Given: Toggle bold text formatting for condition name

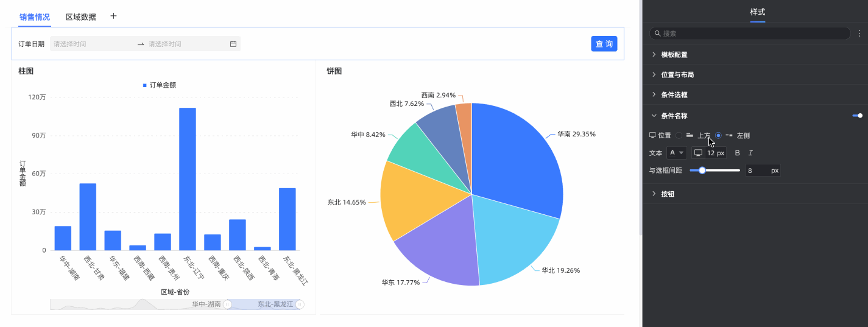Looking at the screenshot, I should (737, 153).
